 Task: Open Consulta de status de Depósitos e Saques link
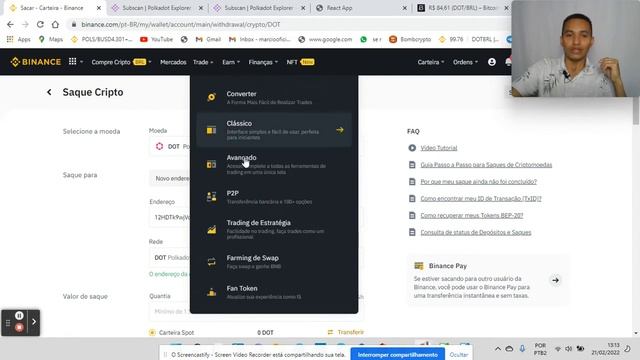[476, 232]
